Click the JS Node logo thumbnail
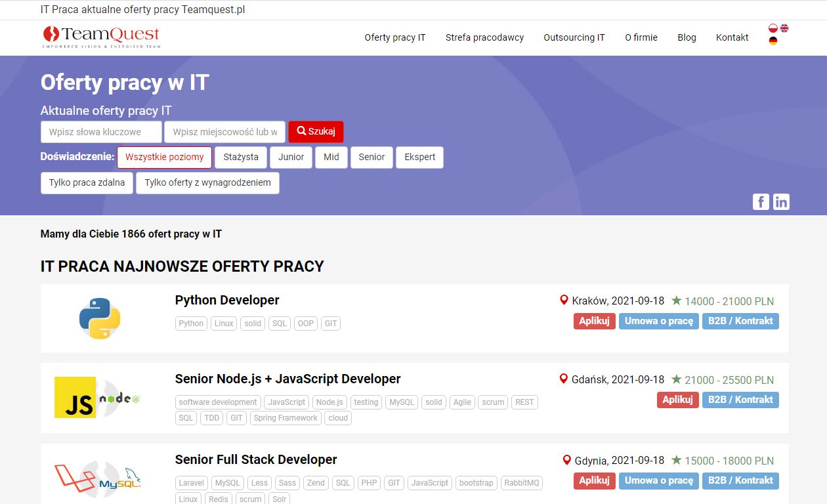827x504 pixels. point(97,398)
